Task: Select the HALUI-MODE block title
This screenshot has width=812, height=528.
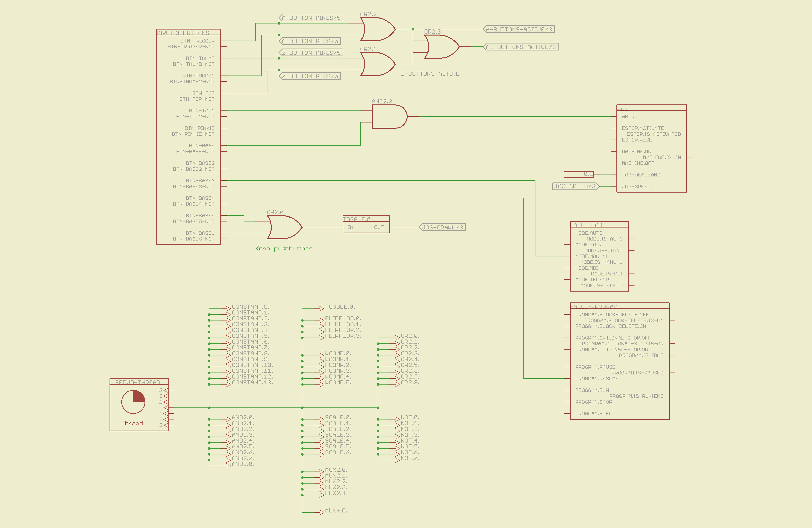Action: pos(588,225)
